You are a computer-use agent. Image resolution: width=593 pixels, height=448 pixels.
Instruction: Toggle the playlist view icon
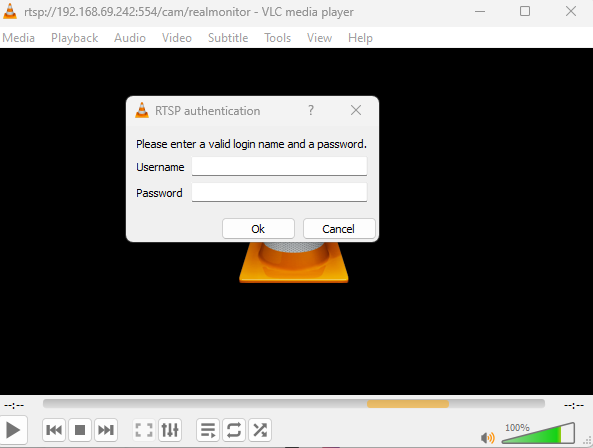[208, 430]
